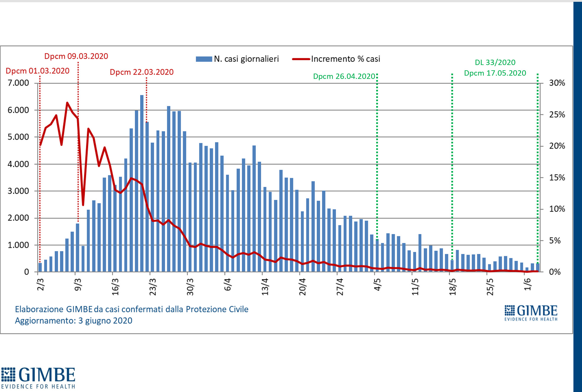Click the 20/4 date label on x-axis
The width and height of the screenshot is (582, 392).
click(x=302, y=287)
